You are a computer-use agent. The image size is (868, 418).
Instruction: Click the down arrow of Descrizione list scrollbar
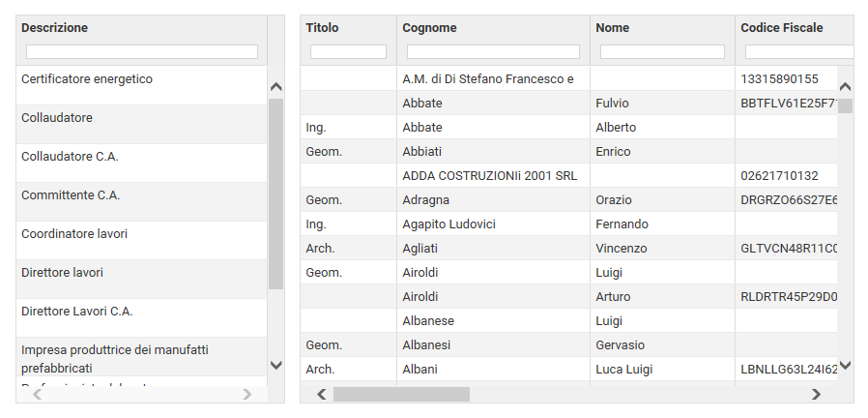click(x=275, y=365)
